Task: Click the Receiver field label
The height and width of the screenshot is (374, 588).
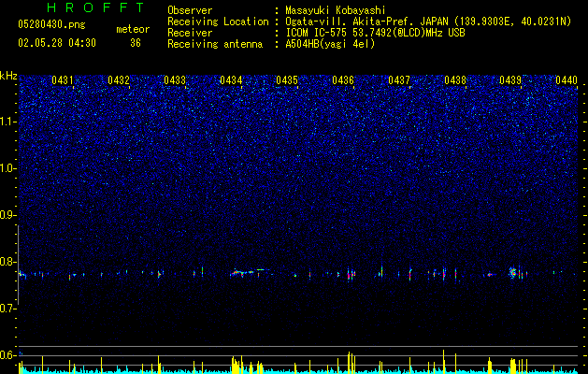Action: point(190,33)
